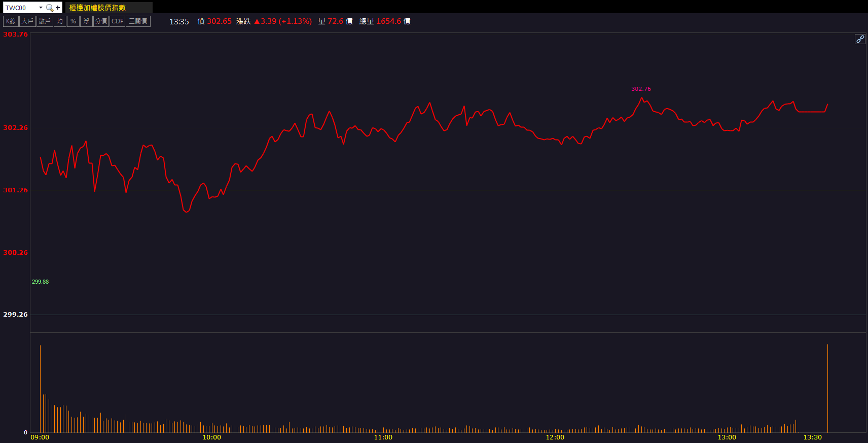The height and width of the screenshot is (443, 868).
Task: Click the plus icon next to the search magnifier
Action: click(x=58, y=8)
